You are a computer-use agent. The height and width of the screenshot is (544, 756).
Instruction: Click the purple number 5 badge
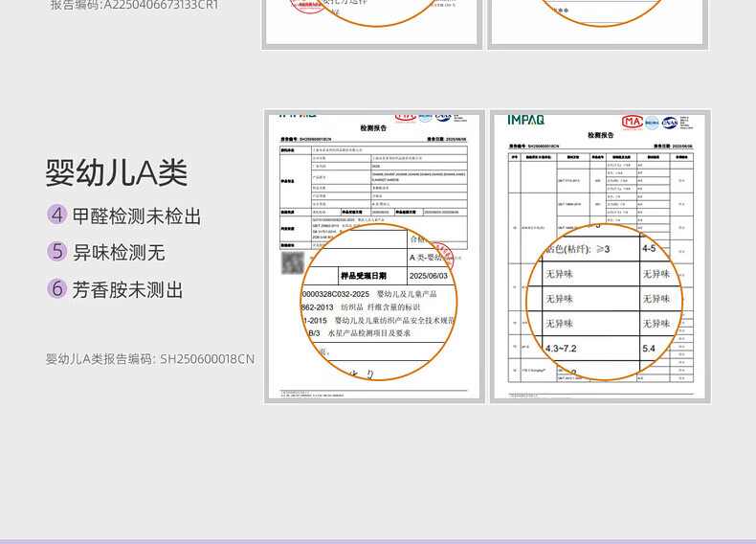point(57,252)
